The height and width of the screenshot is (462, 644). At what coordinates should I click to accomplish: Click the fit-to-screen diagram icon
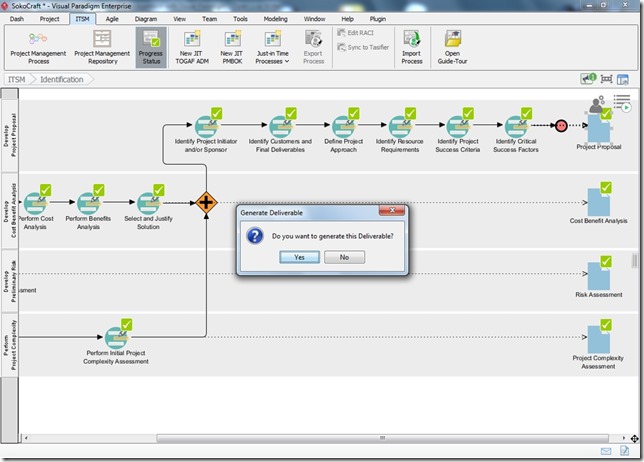pos(606,79)
